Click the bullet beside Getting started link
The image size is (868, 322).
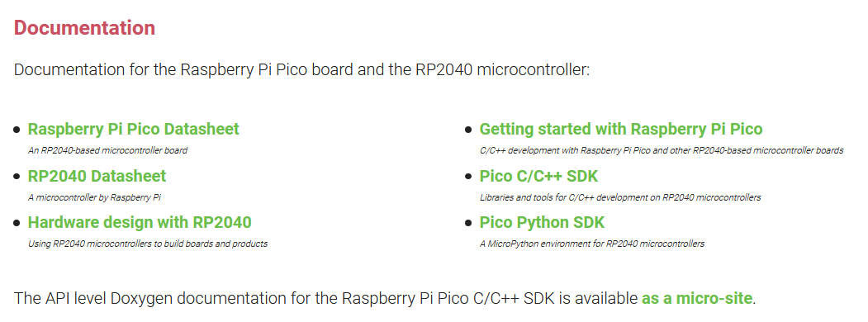pyautogui.click(x=469, y=130)
